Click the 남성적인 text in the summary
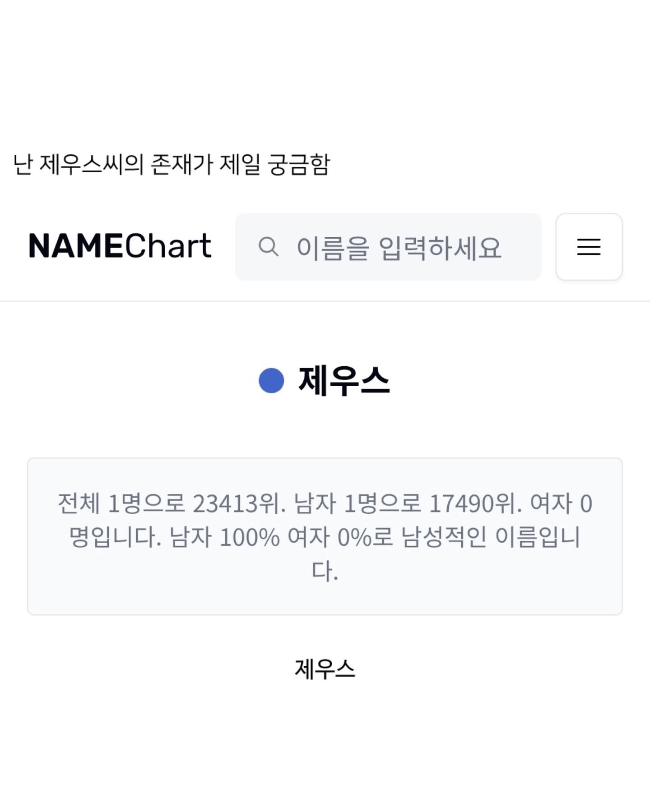The width and height of the screenshot is (650, 812). 444,537
